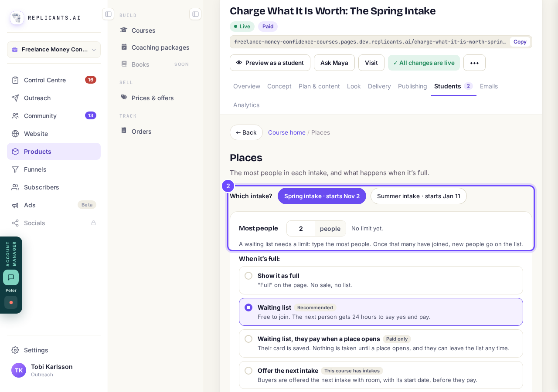Choose Spring intake starts Nov 2
The width and height of the screenshot is (558, 392).
[322, 196]
